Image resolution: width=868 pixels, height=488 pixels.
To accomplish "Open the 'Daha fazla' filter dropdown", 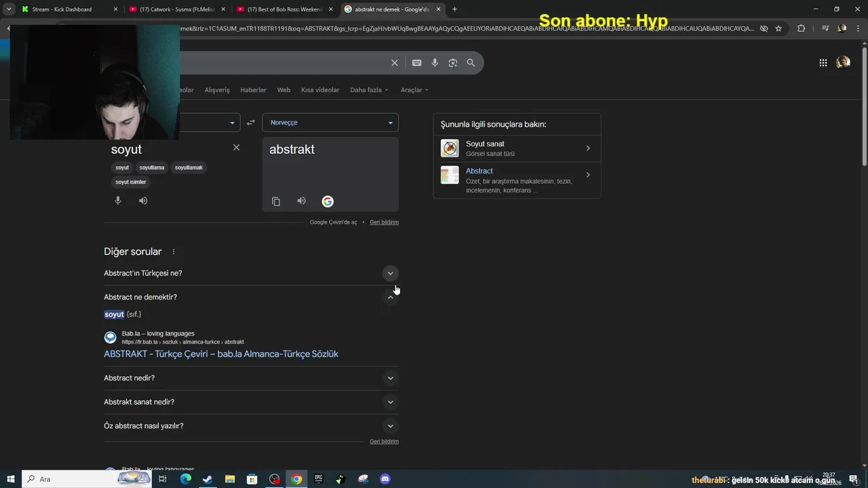I will pos(369,90).
